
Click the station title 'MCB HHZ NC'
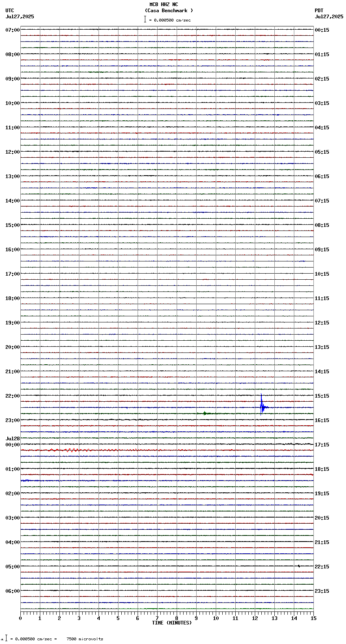pos(164,4)
